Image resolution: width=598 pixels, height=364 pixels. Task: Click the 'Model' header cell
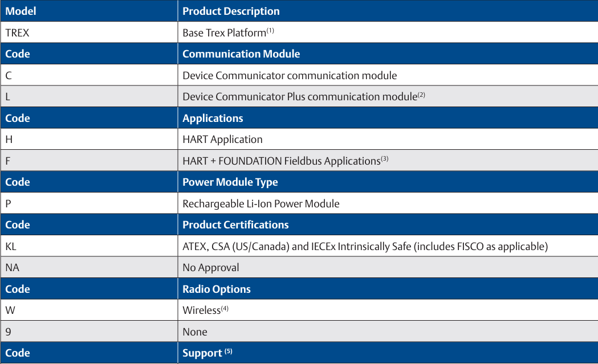[x=89, y=11]
